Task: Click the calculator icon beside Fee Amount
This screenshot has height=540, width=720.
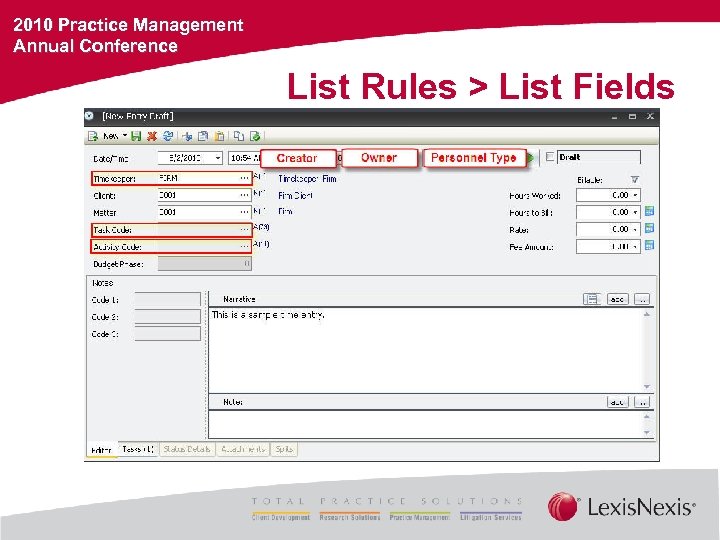Action: [649, 245]
